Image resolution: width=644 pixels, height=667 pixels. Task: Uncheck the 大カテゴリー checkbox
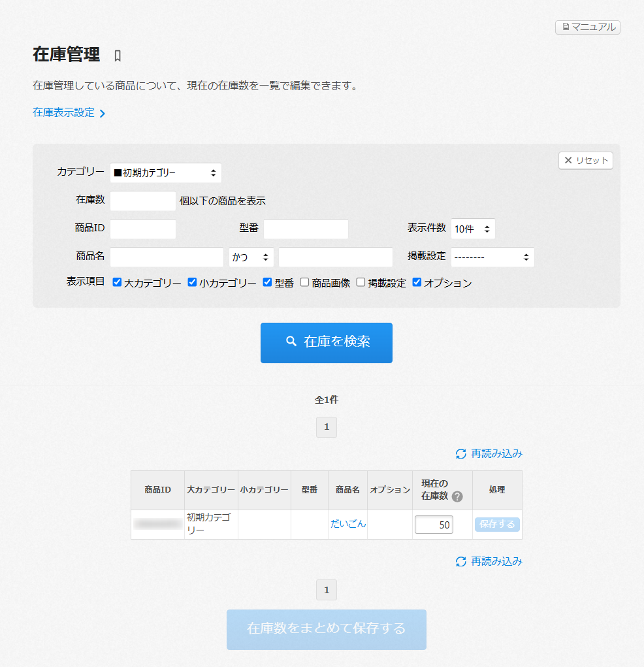117,283
